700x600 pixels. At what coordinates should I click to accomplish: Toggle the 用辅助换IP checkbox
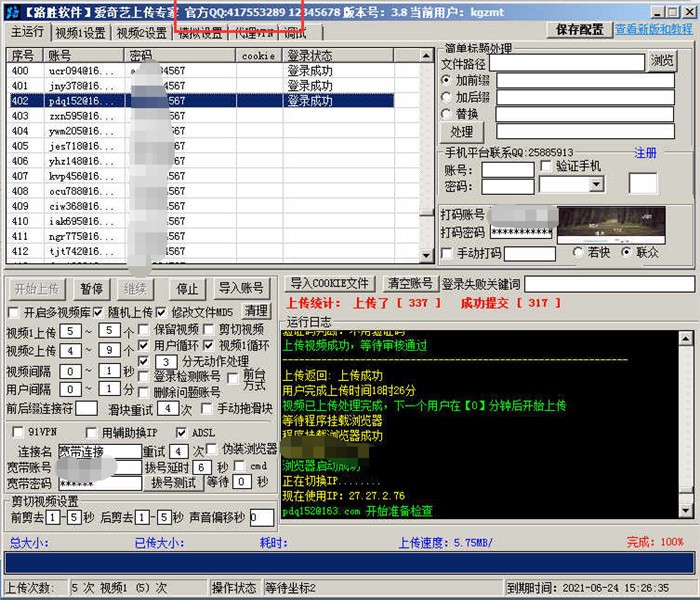(x=91, y=432)
